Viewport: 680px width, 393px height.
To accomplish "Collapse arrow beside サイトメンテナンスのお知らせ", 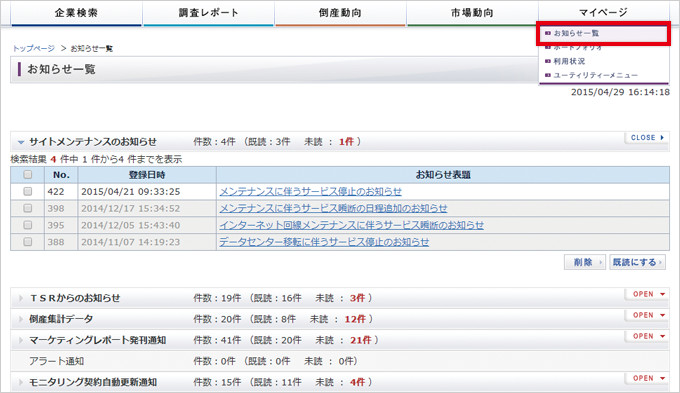I will (x=21, y=142).
